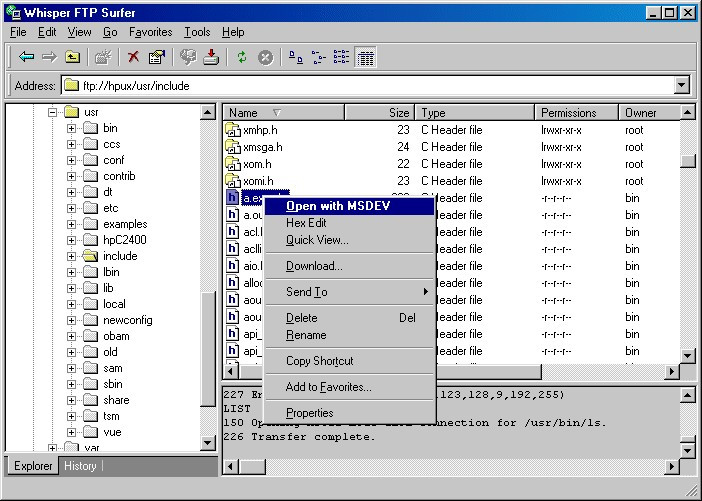
Task: Expand the bin folder node
Action: pos(71,128)
